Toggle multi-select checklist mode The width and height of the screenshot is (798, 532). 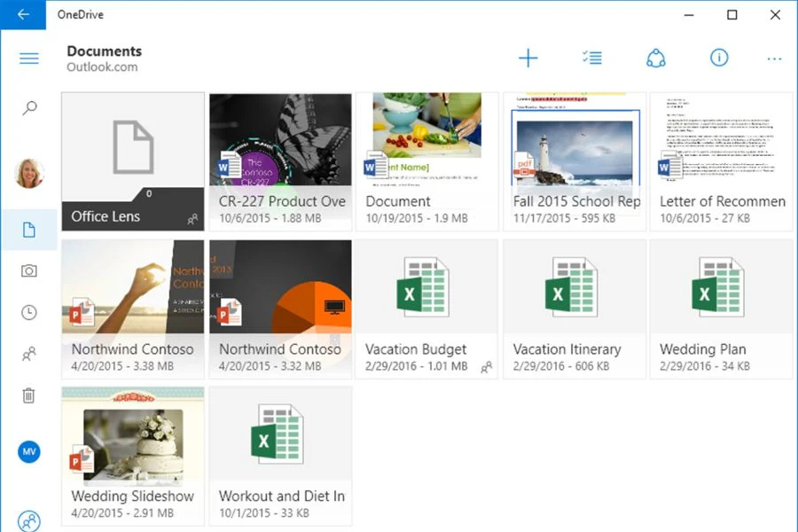pyautogui.click(x=592, y=59)
